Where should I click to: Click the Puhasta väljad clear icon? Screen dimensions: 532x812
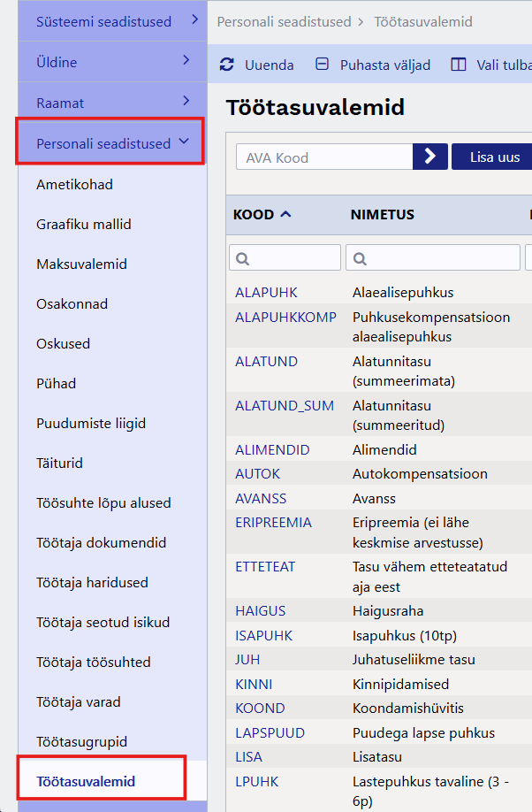tap(323, 65)
